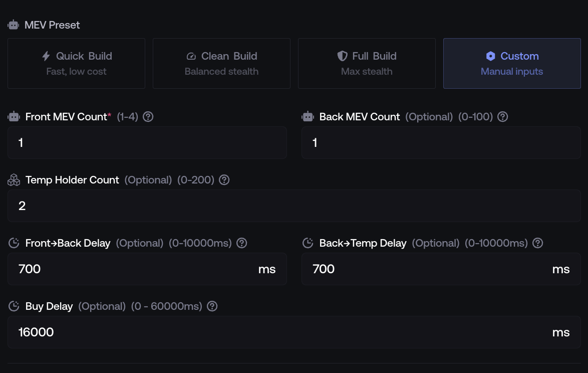Screen dimensions: 588x373
Task: Click help icon next to Front MEV Count
Action: [x=148, y=117]
